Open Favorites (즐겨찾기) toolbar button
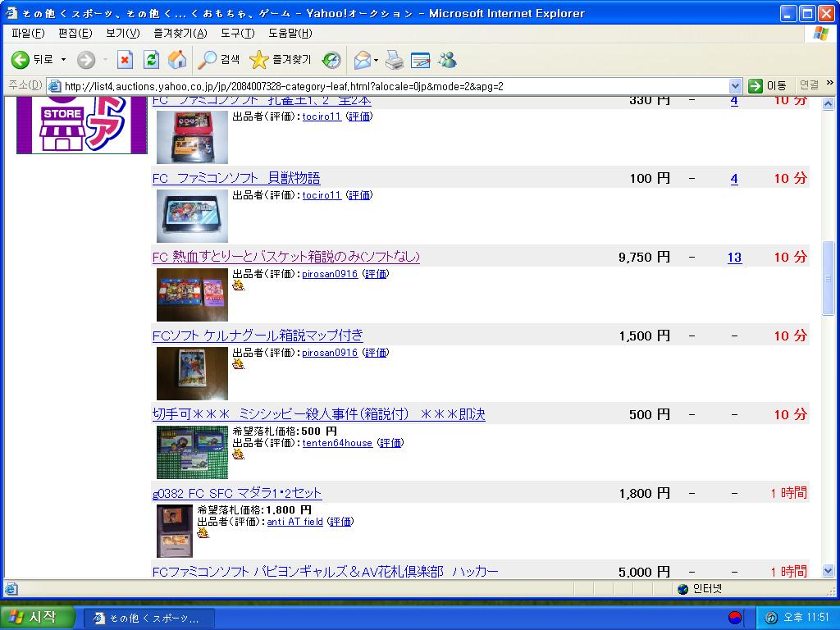This screenshot has height=630, width=840. tap(281, 60)
